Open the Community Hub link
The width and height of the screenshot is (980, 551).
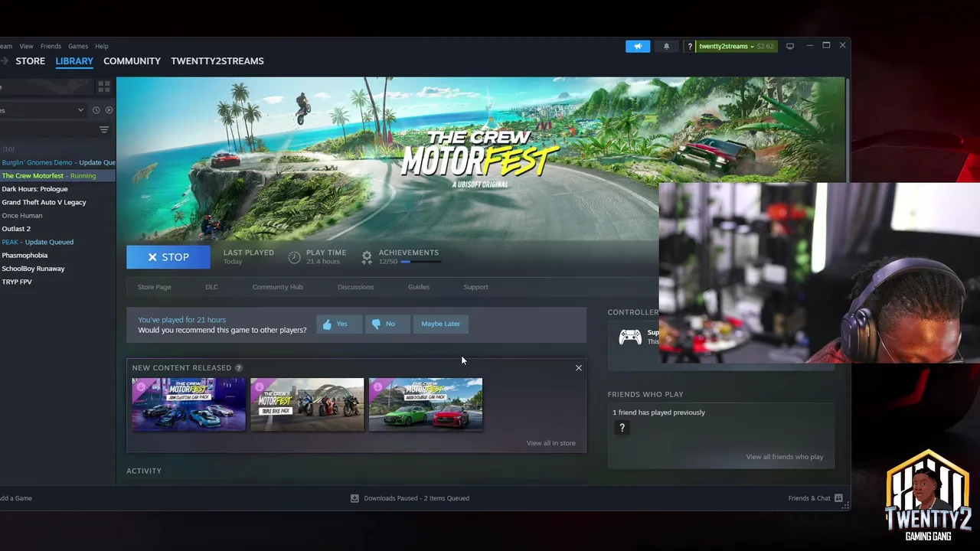[278, 287]
